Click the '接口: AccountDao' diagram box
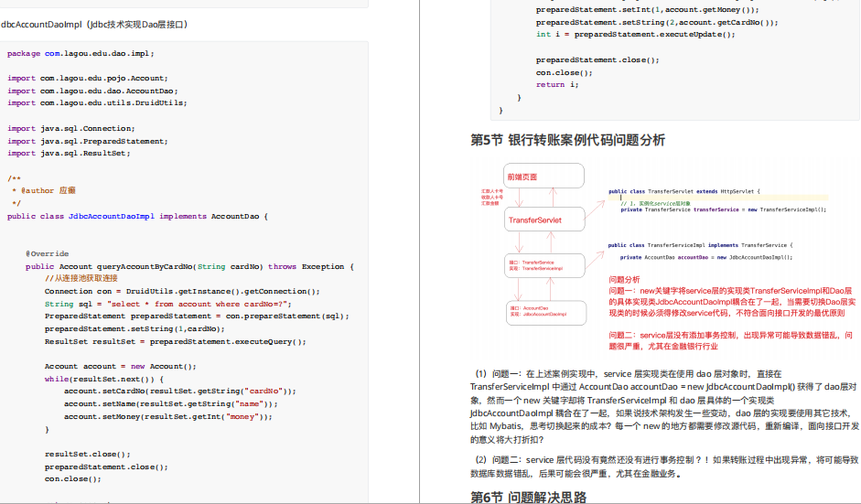Screen dimensions: 861x504 coord(546,312)
